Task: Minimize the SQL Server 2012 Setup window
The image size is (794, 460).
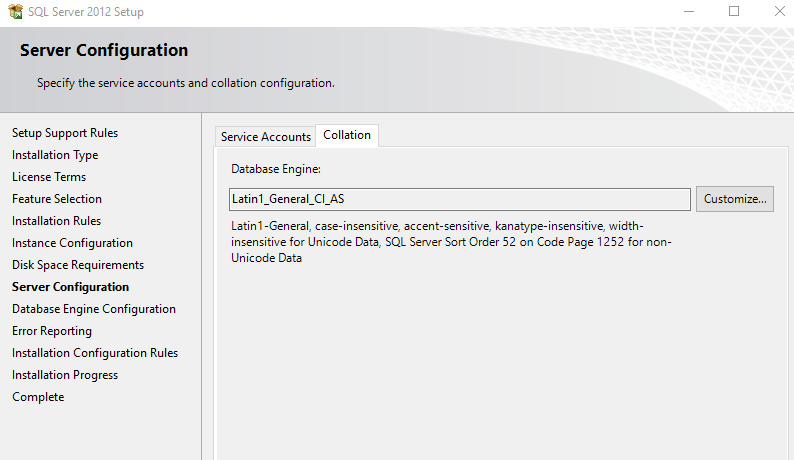Action: pyautogui.click(x=691, y=12)
